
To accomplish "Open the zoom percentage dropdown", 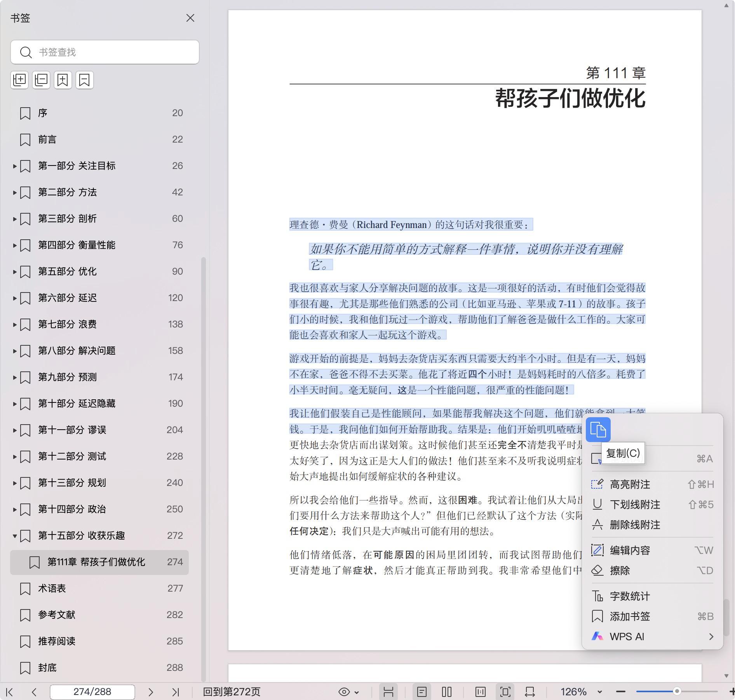I will [599, 692].
